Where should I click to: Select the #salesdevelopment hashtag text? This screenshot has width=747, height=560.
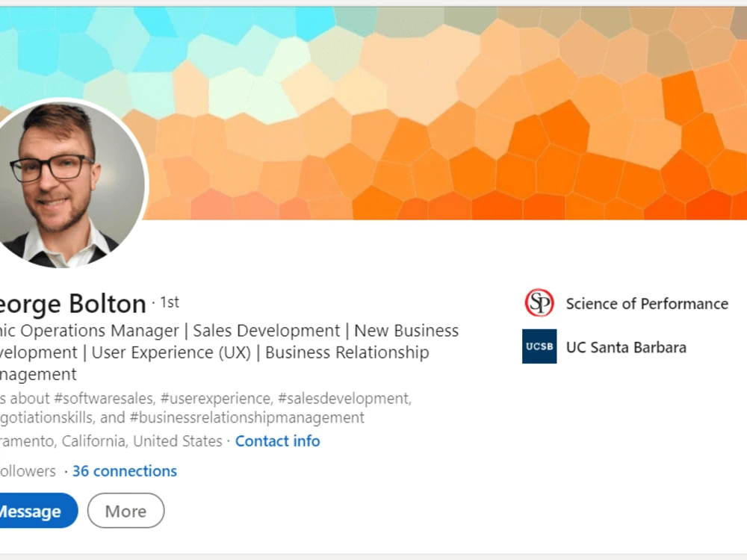344,398
